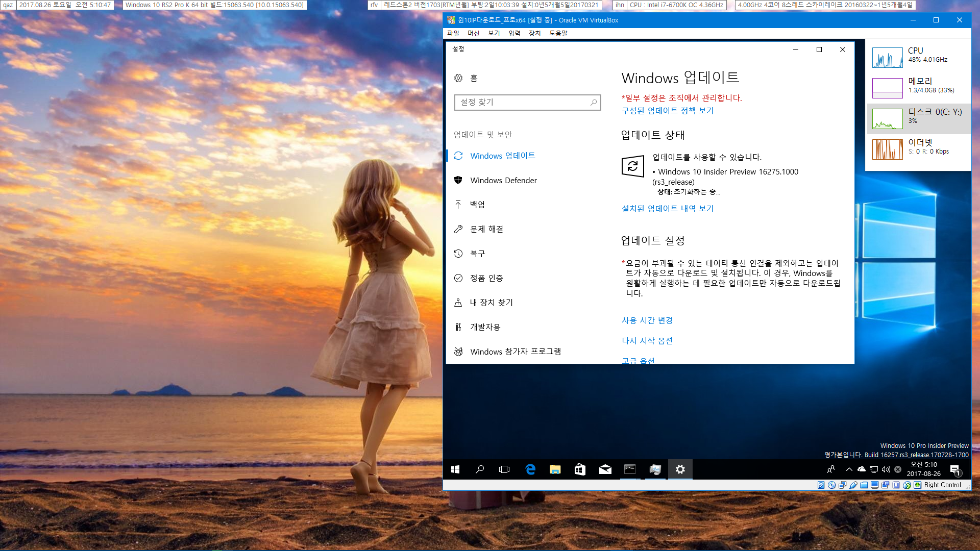The image size is (980, 551).
Task: Open Action Center notification icon
Action: click(955, 469)
